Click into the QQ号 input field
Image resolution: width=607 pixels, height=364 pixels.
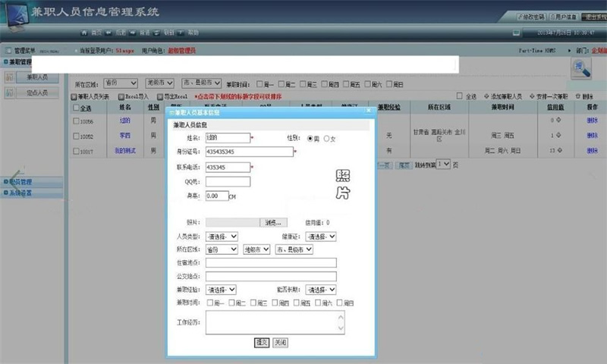[x=227, y=181]
